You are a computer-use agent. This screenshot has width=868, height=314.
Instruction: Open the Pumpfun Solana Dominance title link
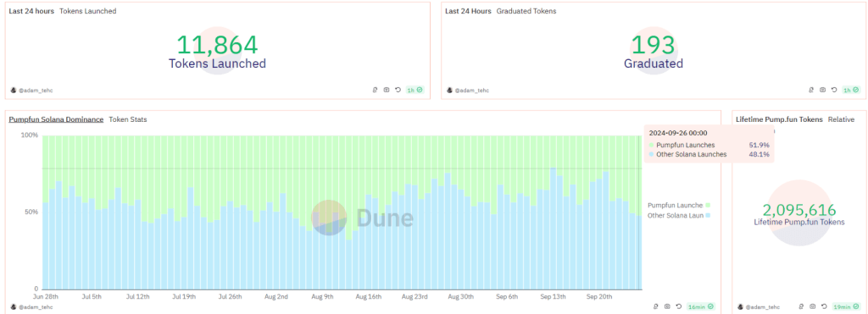[x=55, y=118]
